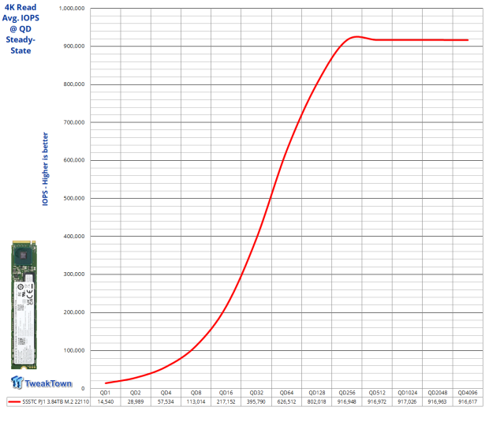Click the 600,000 y-axis label

point(74,160)
